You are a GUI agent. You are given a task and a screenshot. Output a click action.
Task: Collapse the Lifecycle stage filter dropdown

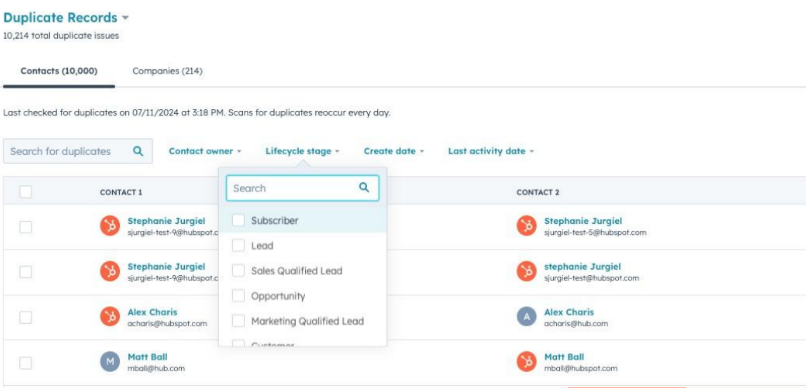[x=303, y=151]
